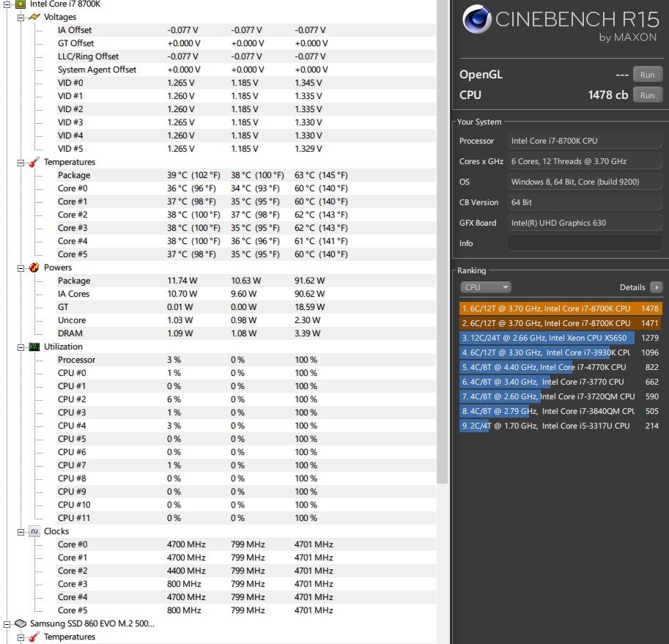The height and width of the screenshot is (644, 669).
Task: Click the Intel Core i7 8700K CPU chip icon
Action: [20, 4]
